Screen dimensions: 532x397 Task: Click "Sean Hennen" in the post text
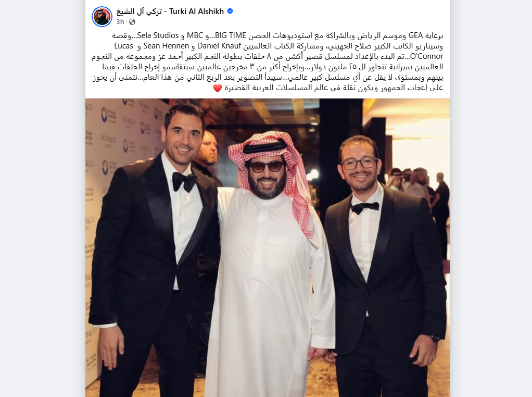166,46
